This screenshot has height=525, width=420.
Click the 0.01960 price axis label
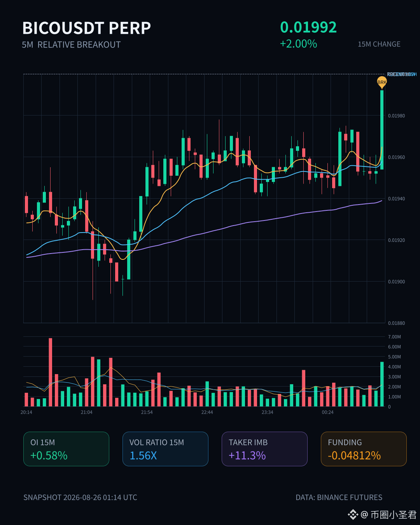396,157
